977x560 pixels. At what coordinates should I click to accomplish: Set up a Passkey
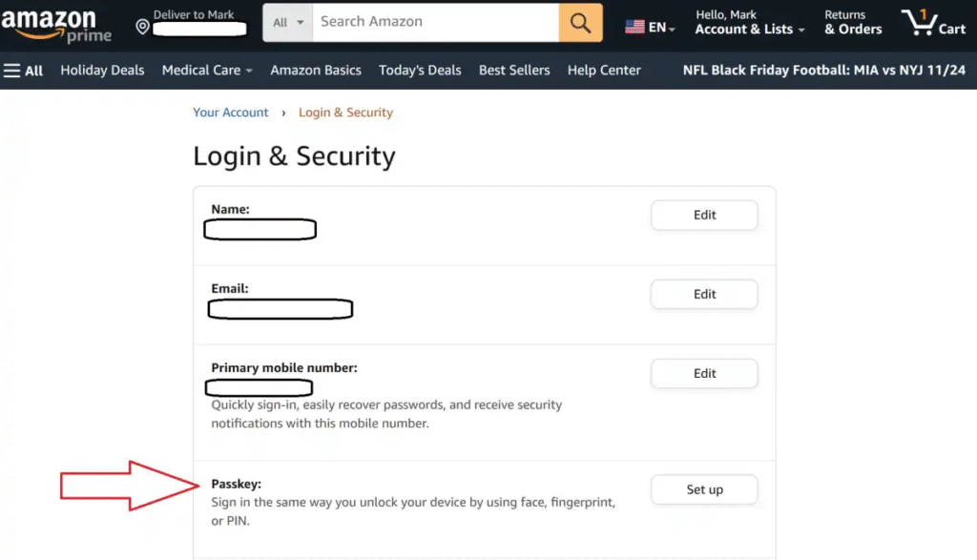point(704,490)
